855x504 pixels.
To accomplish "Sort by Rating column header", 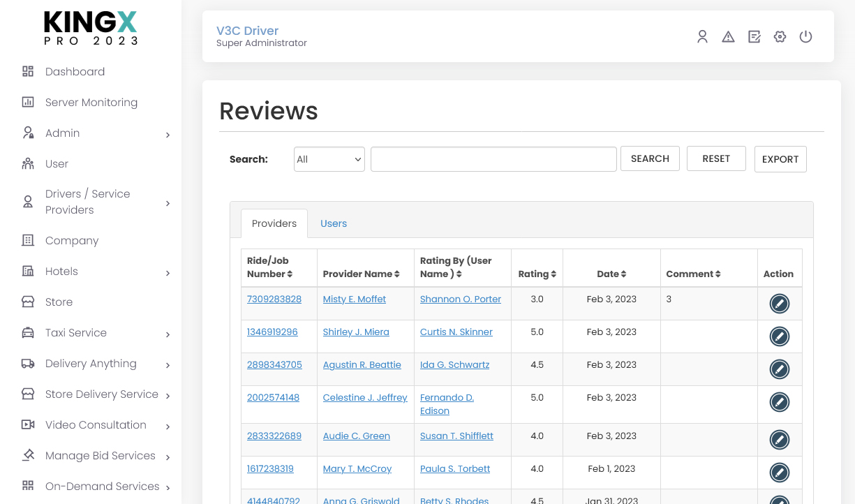I will coord(537,274).
